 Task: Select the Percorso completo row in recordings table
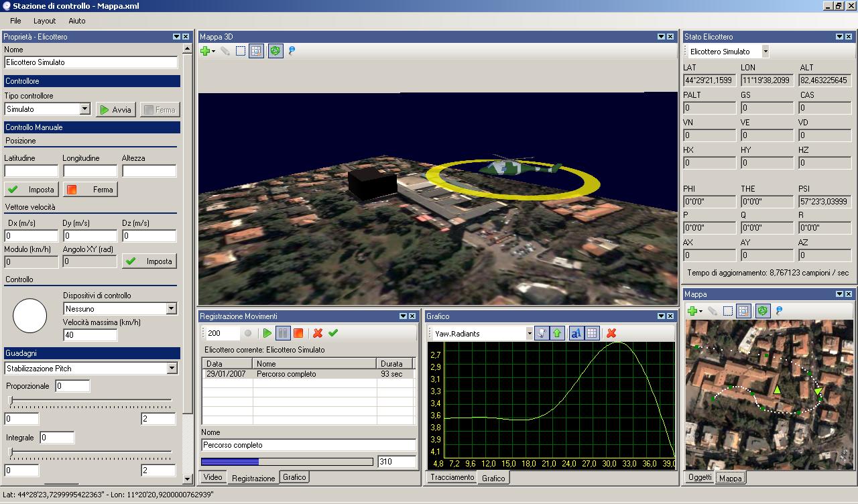[x=308, y=374]
